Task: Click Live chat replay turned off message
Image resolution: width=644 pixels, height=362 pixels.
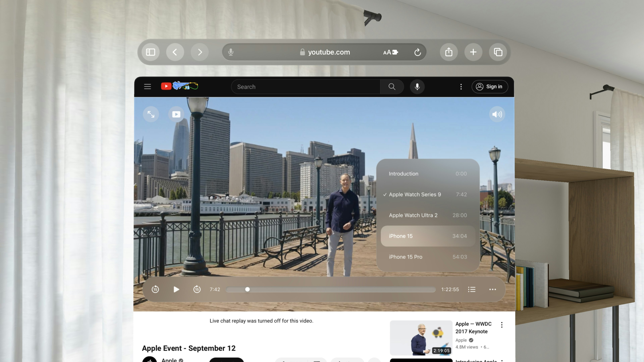Action: point(261,321)
